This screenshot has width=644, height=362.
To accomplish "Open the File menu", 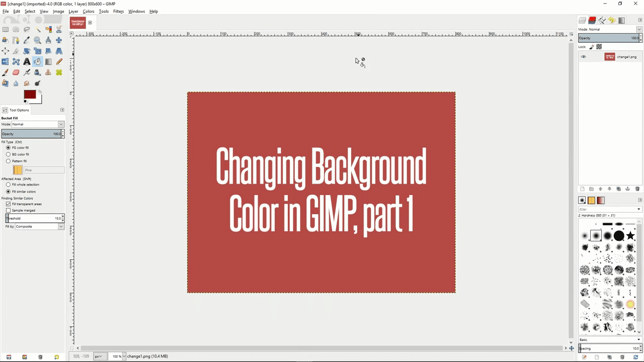I will [x=6, y=11].
